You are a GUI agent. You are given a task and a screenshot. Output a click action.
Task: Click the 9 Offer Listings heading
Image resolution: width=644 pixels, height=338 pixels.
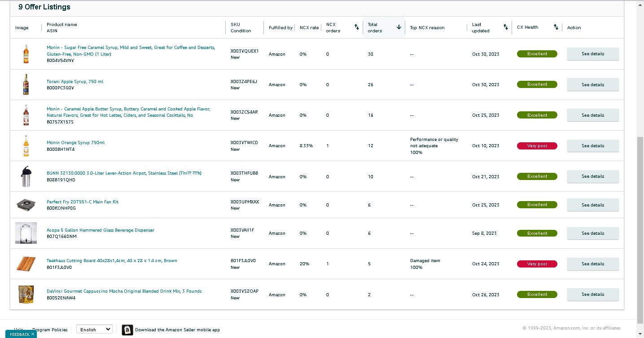(44, 7)
